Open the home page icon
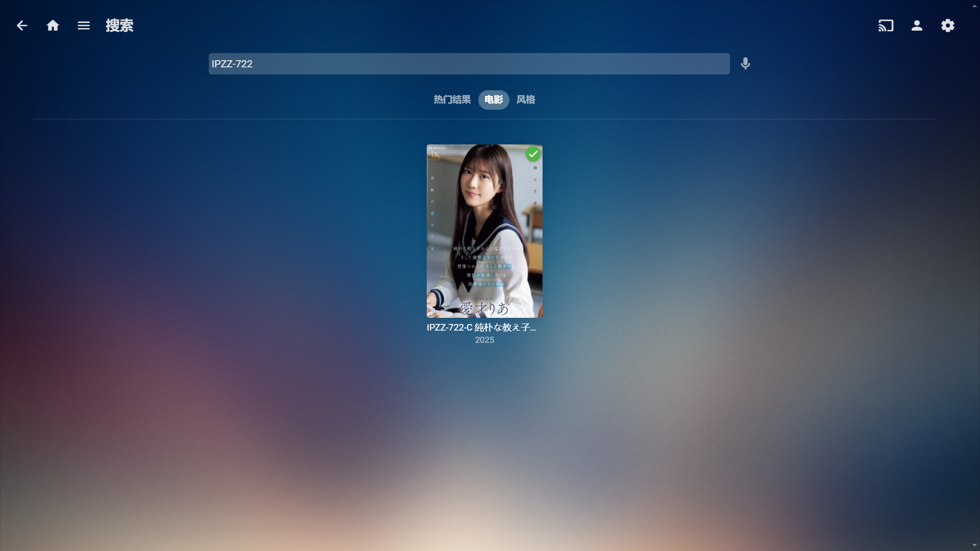The height and width of the screenshot is (551, 980). tap(53, 26)
